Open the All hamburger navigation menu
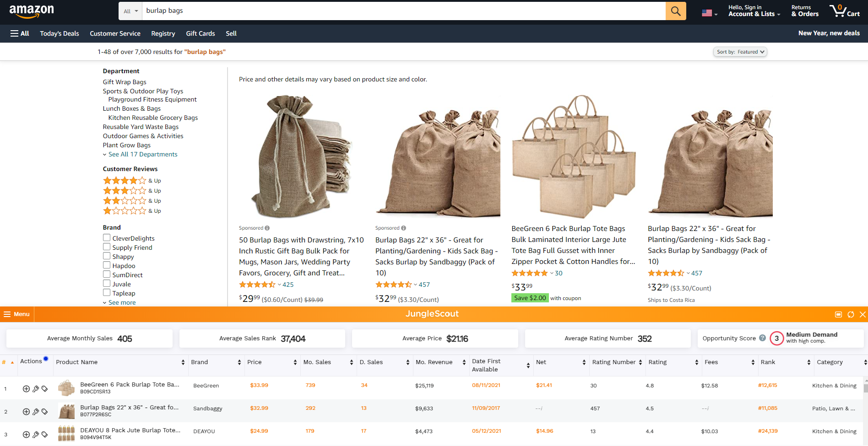The height and width of the screenshot is (446, 868). pyautogui.click(x=20, y=33)
